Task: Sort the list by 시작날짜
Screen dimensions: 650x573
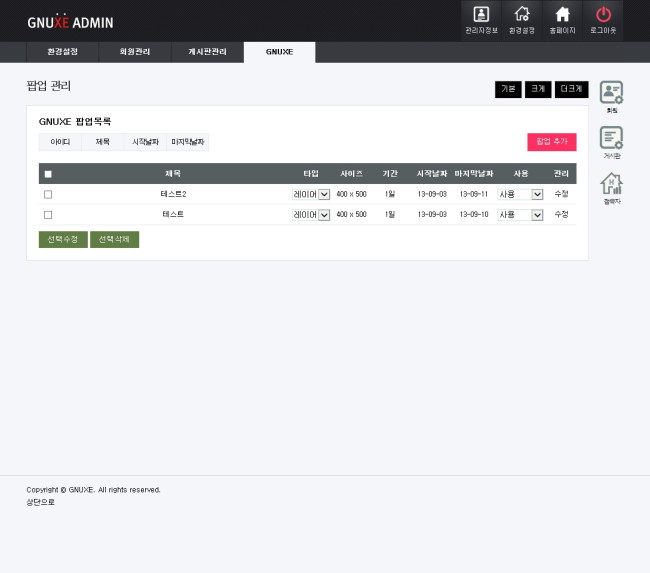Action: pyautogui.click(x=145, y=142)
